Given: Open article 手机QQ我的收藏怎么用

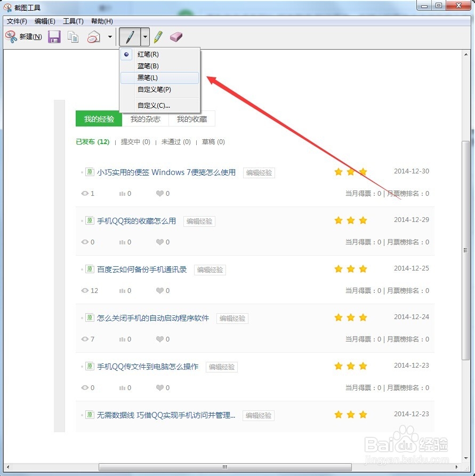Looking at the screenshot, I should [136, 221].
